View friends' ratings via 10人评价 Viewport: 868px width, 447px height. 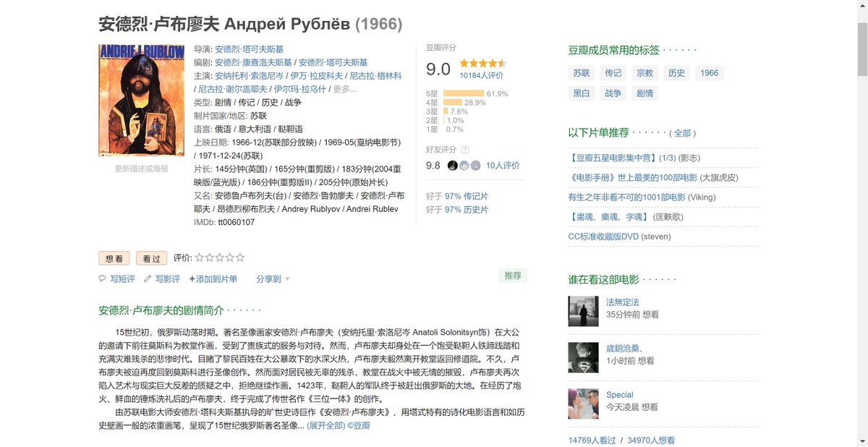point(503,166)
